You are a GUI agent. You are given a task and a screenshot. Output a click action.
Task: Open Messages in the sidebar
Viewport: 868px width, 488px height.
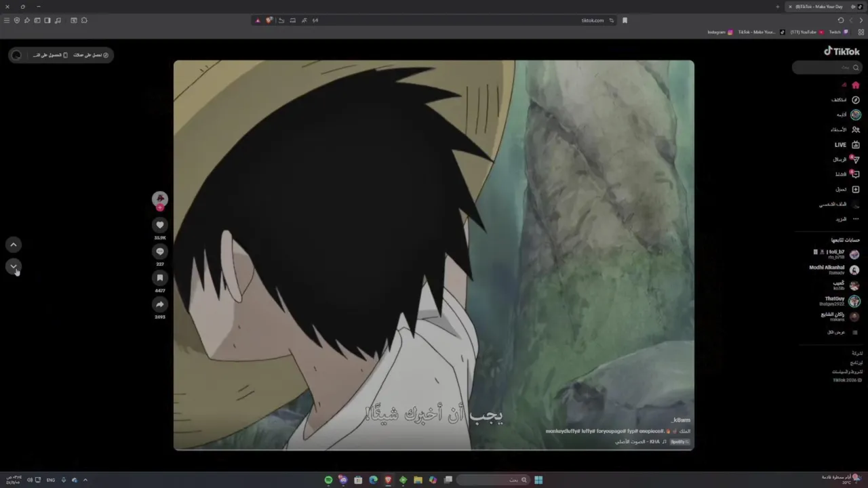coord(847,159)
